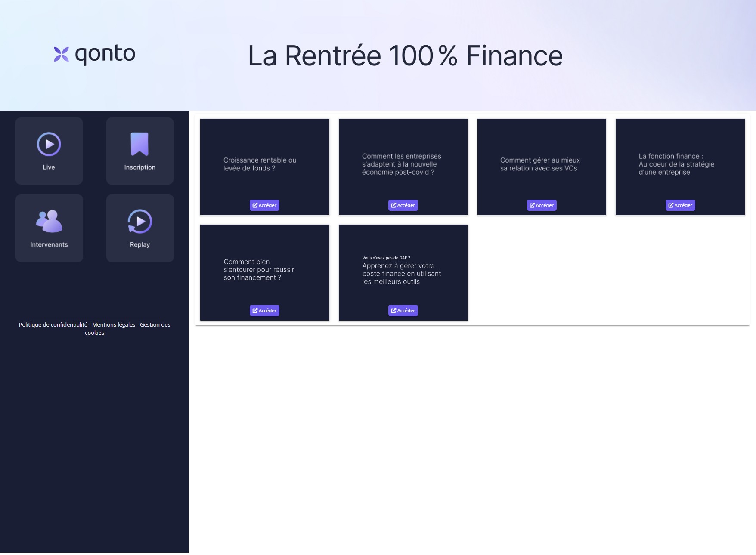Click Accéder under Croissance rentable session
Screen dimensions: 756x555
pyautogui.click(x=264, y=205)
